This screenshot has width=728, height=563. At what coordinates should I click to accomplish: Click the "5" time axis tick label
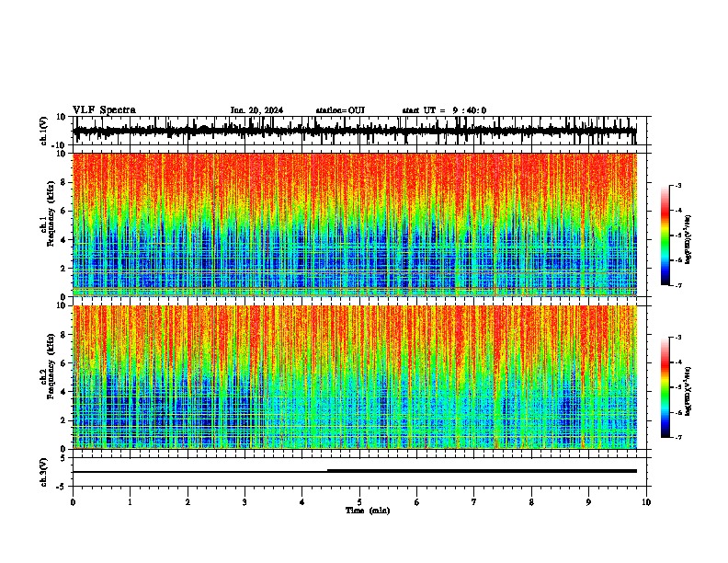[x=359, y=502]
